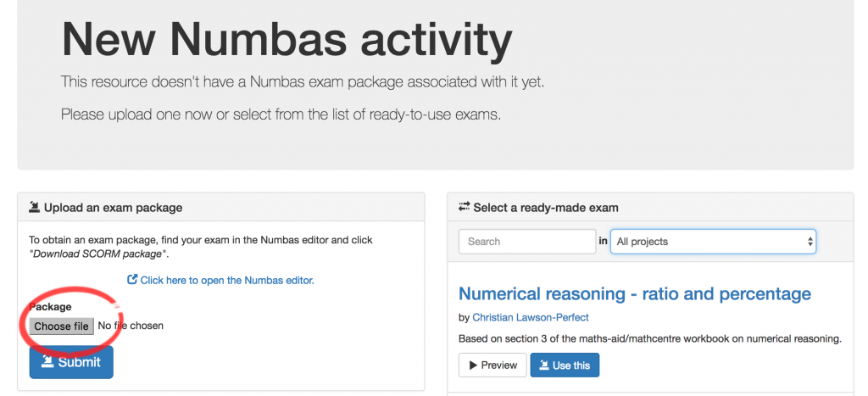Click the external-link icon beside the Numbas editor link

click(x=132, y=280)
